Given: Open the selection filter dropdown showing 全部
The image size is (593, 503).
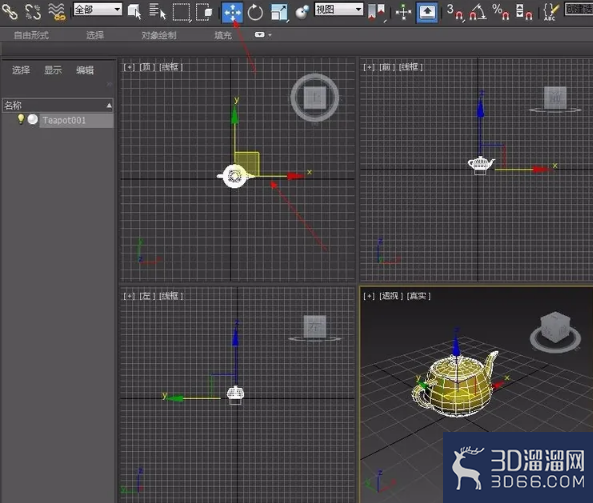Looking at the screenshot, I should [98, 9].
